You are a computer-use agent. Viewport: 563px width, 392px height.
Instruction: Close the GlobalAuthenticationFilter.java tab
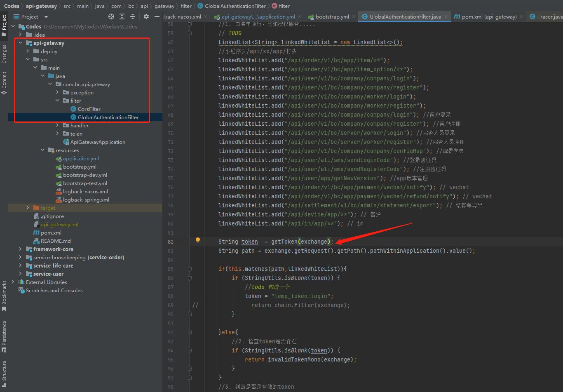click(446, 17)
